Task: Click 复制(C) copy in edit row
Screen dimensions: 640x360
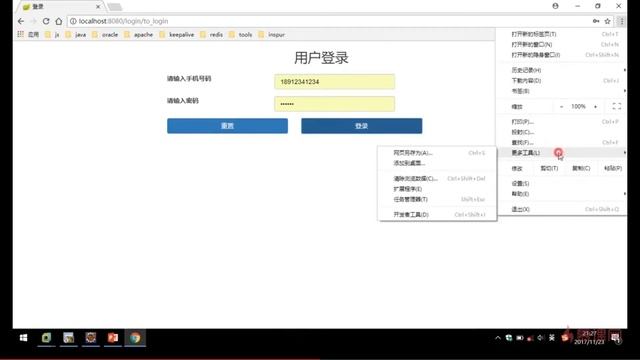Action: pyautogui.click(x=581, y=168)
